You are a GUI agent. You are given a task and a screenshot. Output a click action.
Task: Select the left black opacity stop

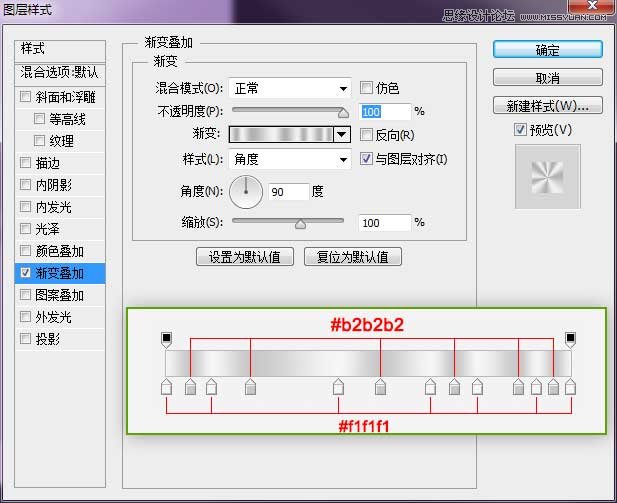tap(166, 340)
